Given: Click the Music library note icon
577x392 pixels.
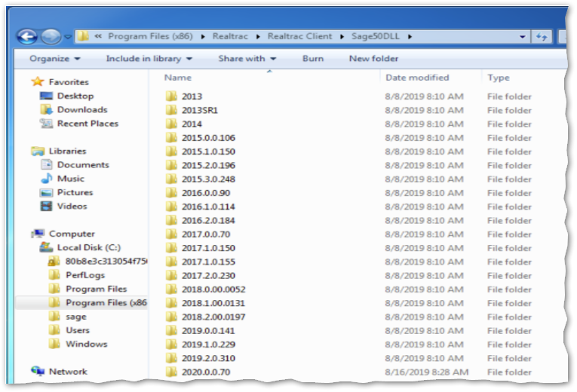Looking at the screenshot, I should 46,179.
